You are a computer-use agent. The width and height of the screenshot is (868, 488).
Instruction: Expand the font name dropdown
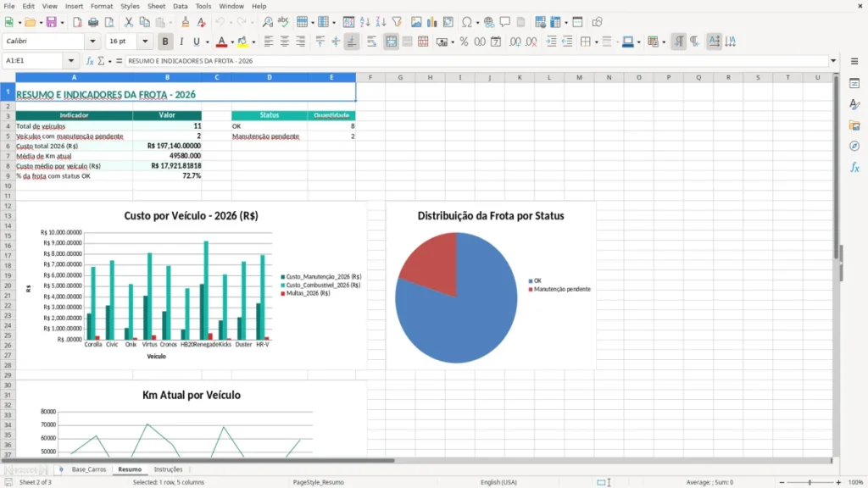[x=92, y=42]
